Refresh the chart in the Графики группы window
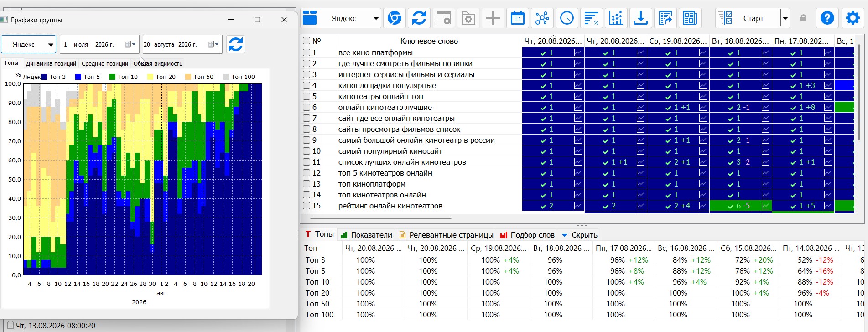This screenshot has width=868, height=332. tap(236, 44)
